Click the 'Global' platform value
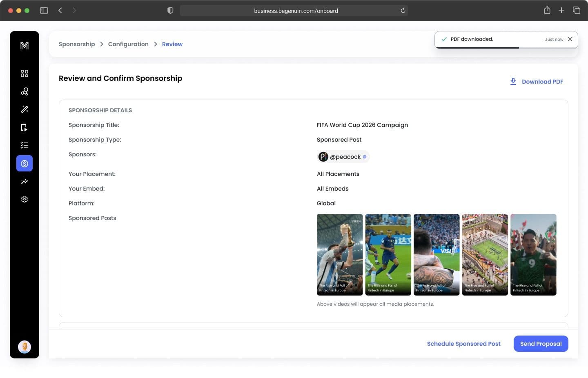The width and height of the screenshot is (588, 378). click(326, 203)
